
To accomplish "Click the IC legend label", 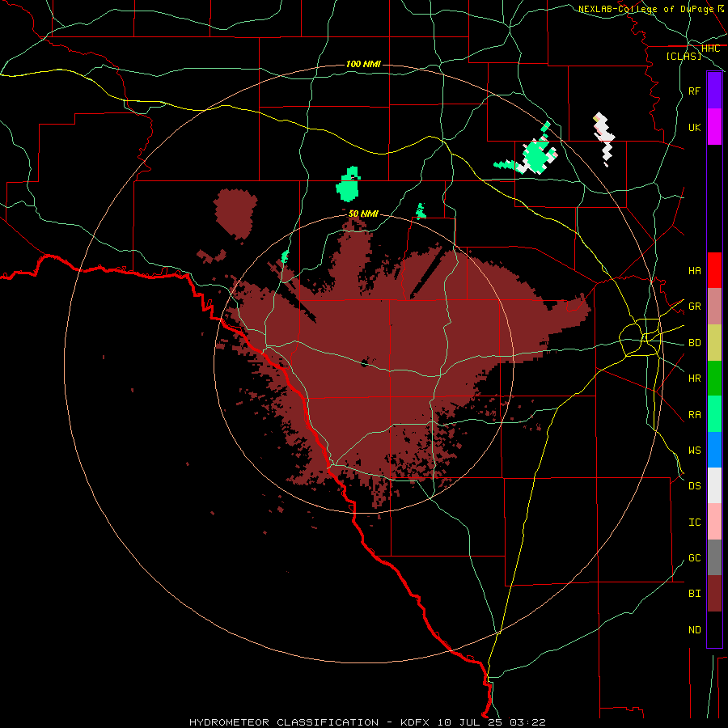I will point(695,523).
